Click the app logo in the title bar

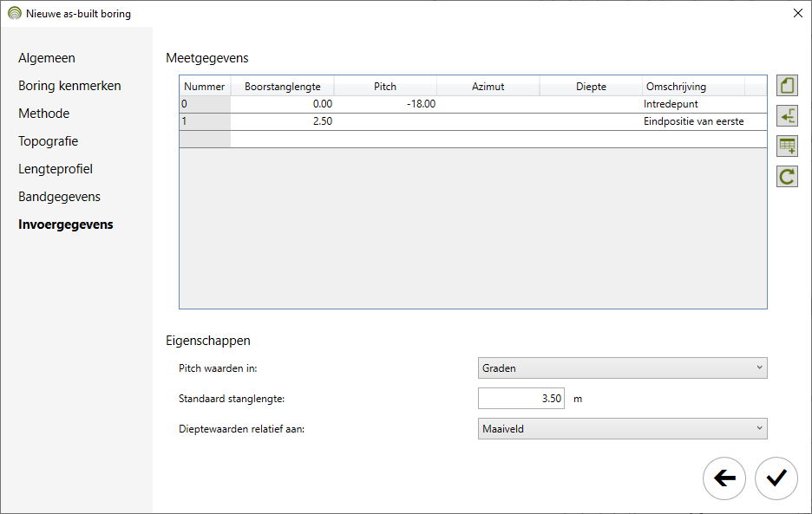15,14
